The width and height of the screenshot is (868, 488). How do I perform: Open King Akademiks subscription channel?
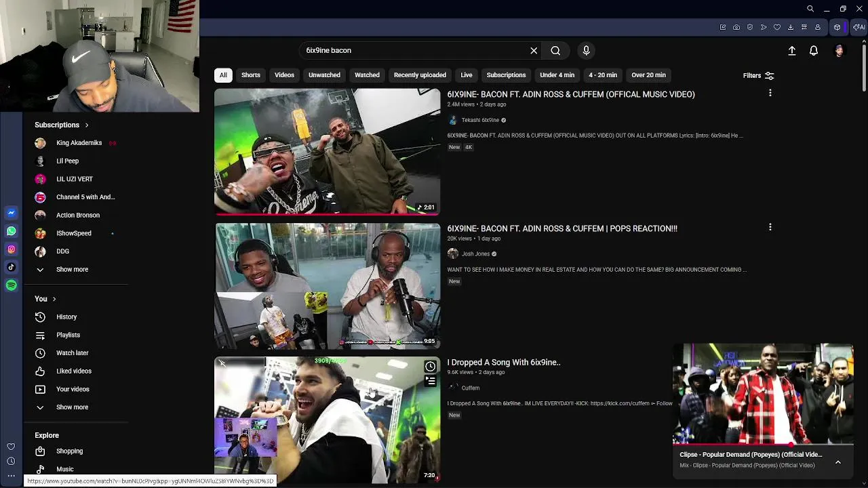pos(79,143)
